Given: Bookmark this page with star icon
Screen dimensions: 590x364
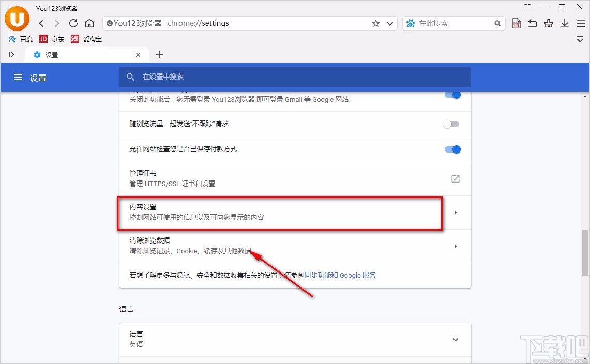Looking at the screenshot, I should pyautogui.click(x=376, y=23).
